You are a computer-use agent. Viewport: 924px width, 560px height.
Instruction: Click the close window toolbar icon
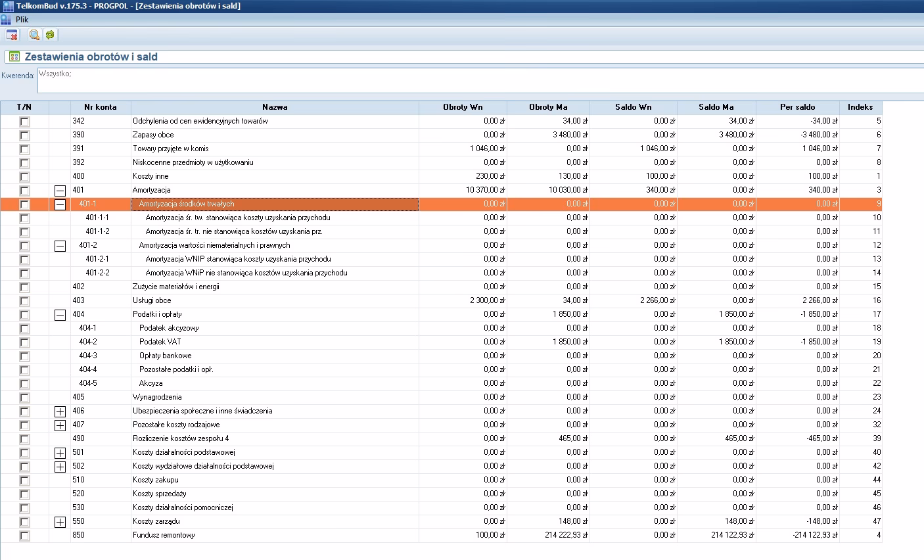pyautogui.click(x=12, y=35)
